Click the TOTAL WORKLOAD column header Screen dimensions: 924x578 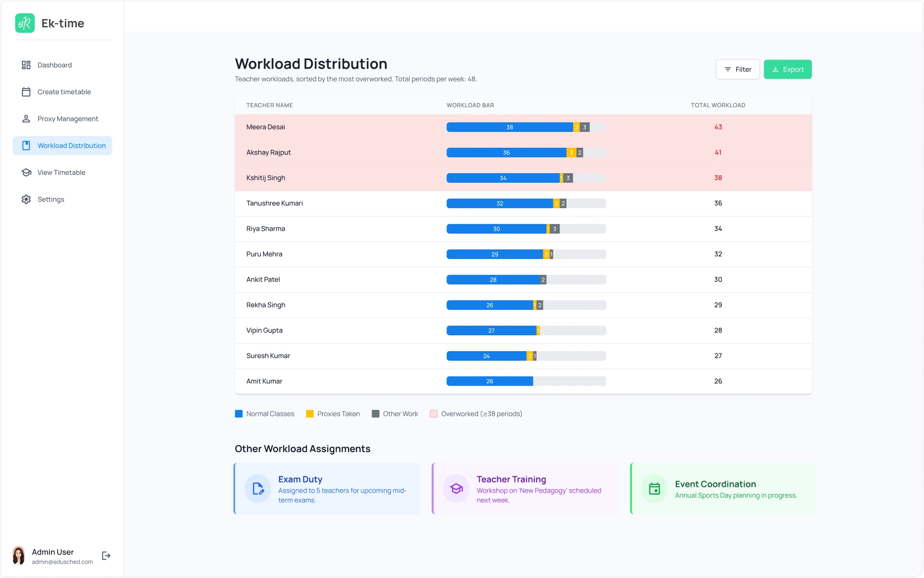click(x=718, y=106)
